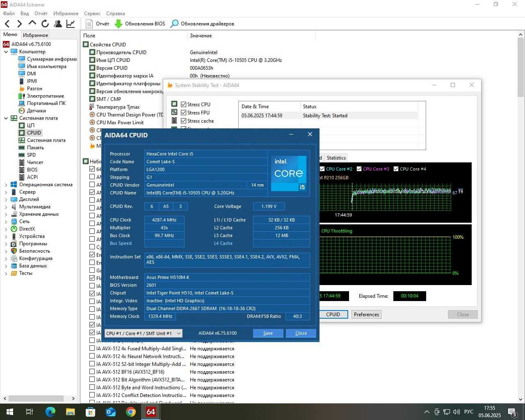Open Google Chrome from the taskbar
The image size is (525, 420).
(131, 412)
